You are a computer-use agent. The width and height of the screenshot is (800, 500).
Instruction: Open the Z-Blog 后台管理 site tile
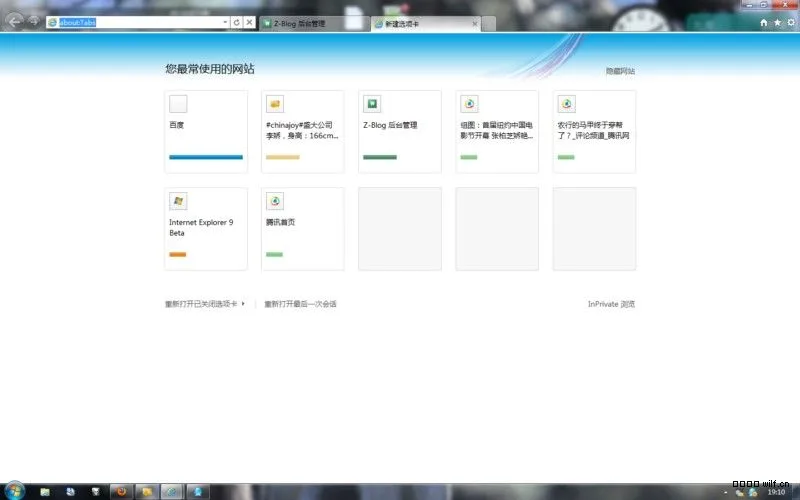click(400, 132)
